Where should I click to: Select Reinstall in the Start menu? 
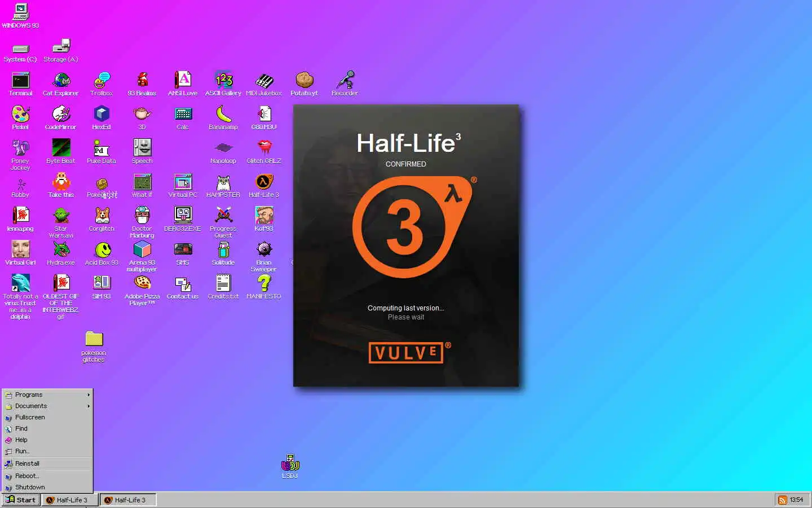click(x=47, y=463)
